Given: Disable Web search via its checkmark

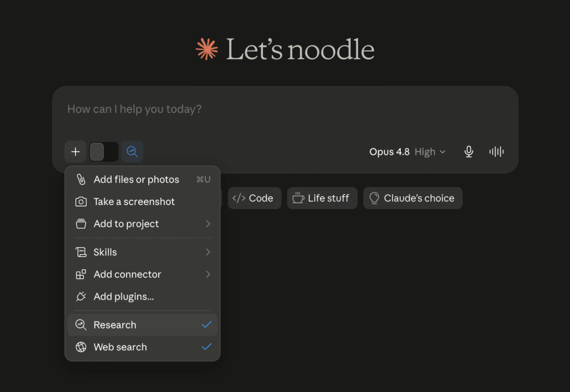Looking at the screenshot, I should click(207, 347).
